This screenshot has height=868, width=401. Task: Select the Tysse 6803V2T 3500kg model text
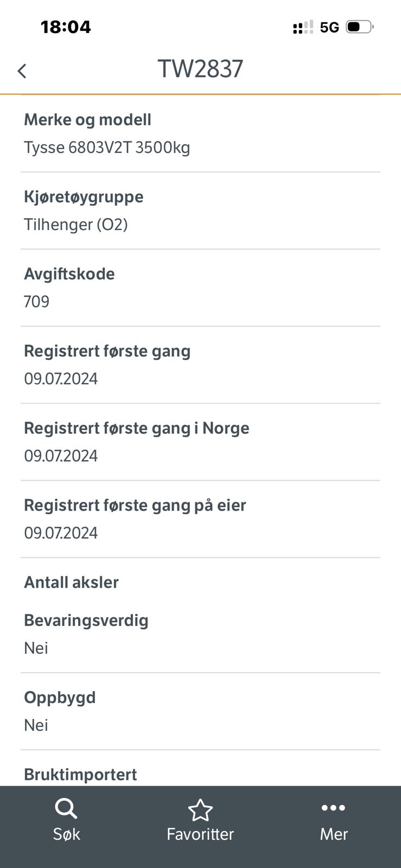pyautogui.click(x=107, y=148)
